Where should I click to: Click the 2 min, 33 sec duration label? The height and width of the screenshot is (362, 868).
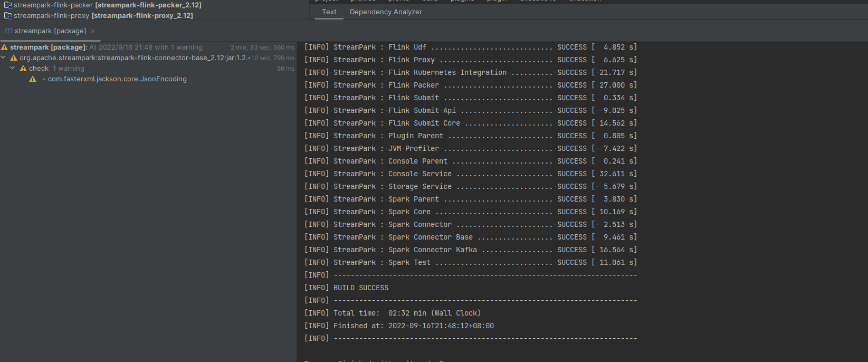coord(262,47)
